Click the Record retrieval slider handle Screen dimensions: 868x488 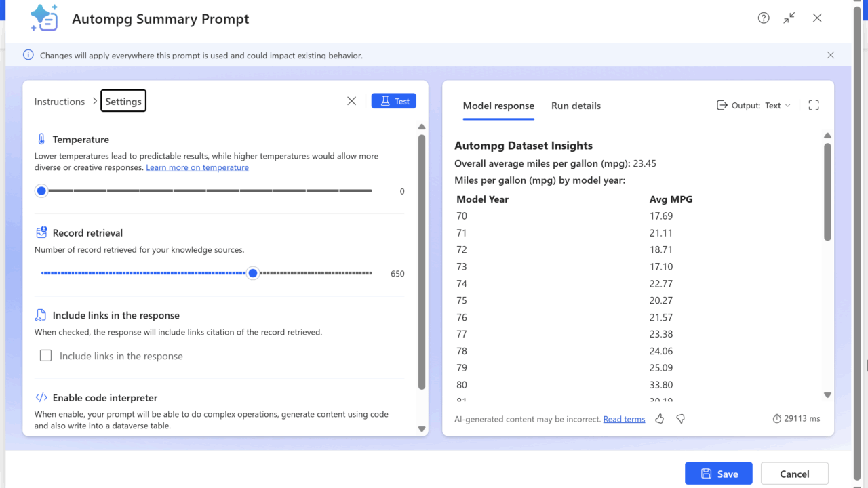[x=253, y=273]
